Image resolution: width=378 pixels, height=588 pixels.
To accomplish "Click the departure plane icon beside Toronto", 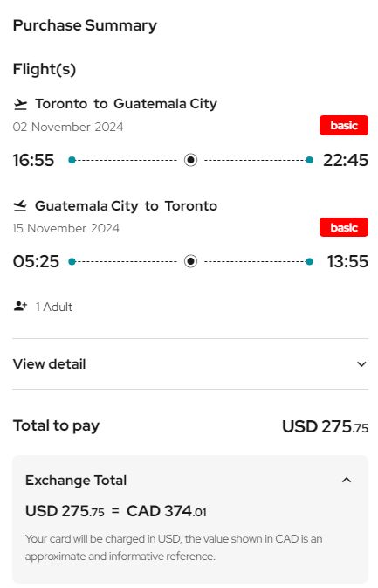I will point(20,104).
